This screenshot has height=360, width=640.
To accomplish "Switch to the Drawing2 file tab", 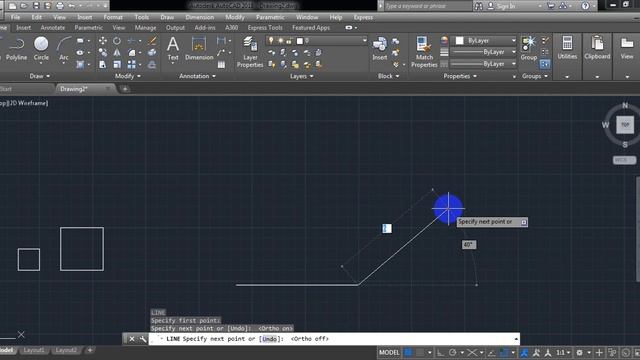I will [74, 89].
